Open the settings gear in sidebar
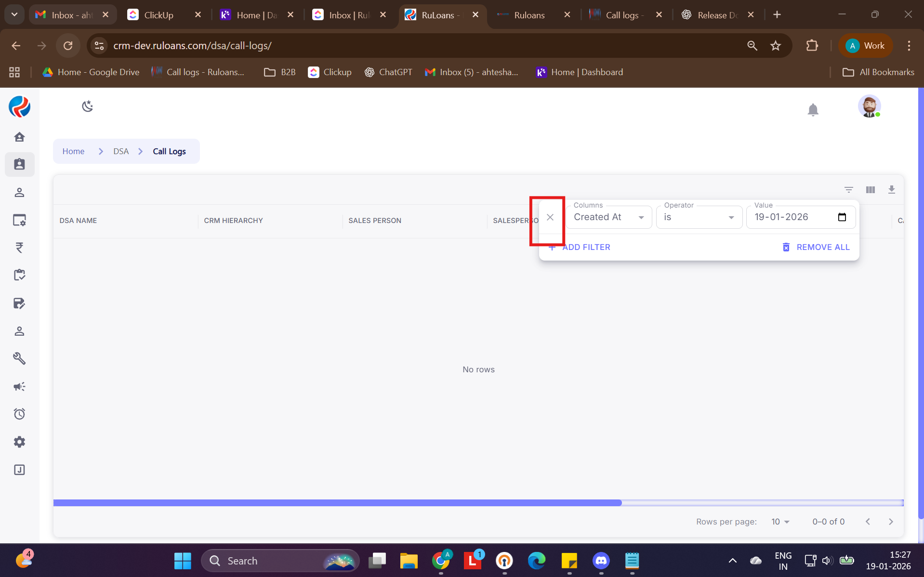The width and height of the screenshot is (924, 577). [x=19, y=442]
